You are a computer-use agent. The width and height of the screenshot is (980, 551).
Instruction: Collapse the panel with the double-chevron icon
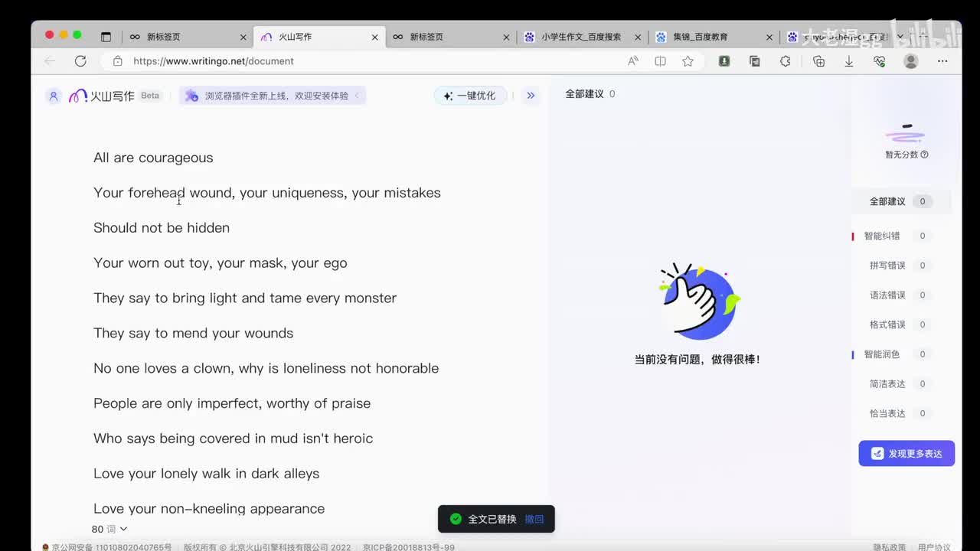[x=531, y=96]
